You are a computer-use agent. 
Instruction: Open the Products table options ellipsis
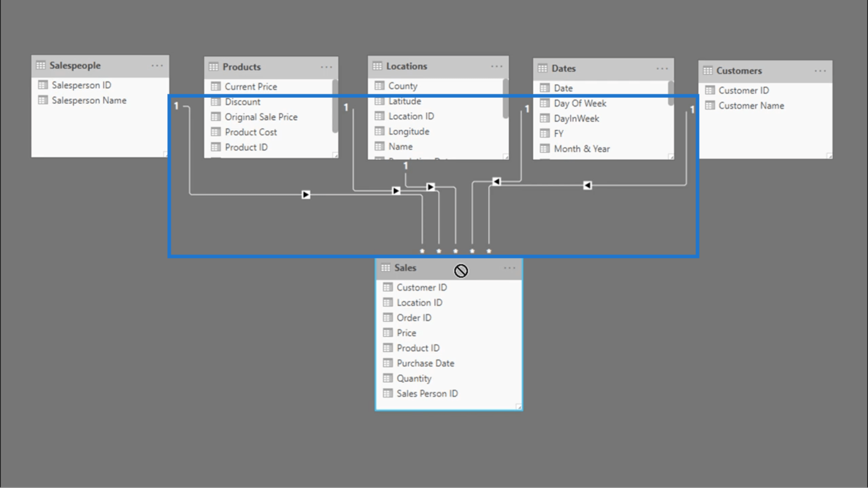pyautogui.click(x=327, y=67)
